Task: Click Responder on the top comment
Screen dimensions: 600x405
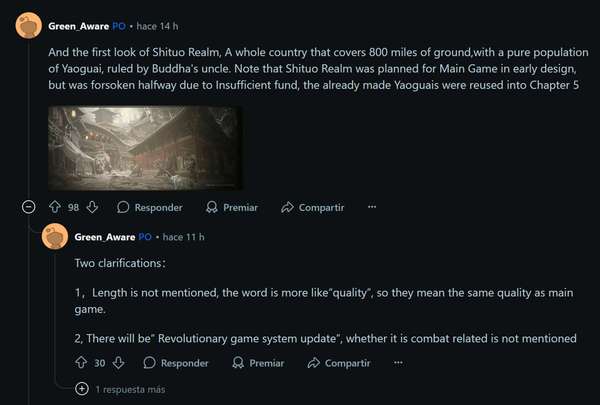Action: [150, 207]
